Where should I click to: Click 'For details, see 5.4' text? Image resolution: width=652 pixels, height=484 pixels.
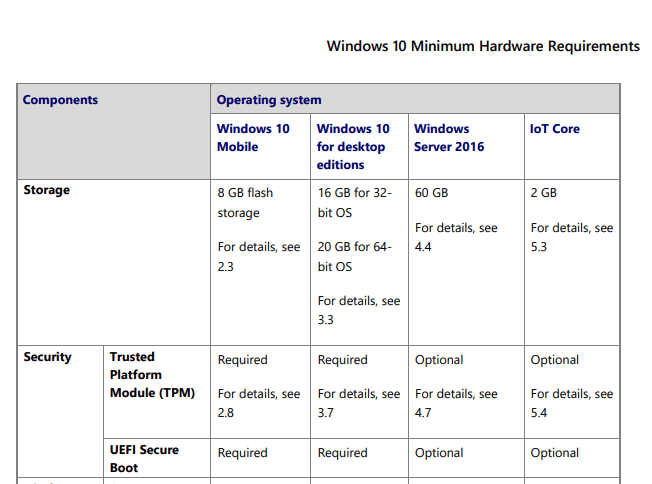[x=572, y=403]
